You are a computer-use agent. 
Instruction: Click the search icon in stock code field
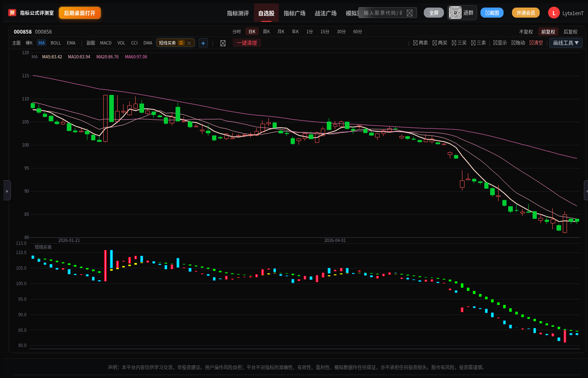point(409,13)
